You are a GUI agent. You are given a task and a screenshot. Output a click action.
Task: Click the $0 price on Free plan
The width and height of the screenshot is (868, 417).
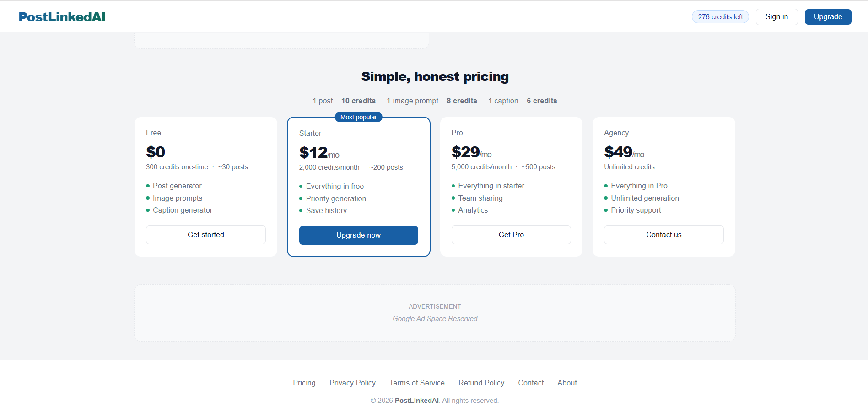click(156, 152)
